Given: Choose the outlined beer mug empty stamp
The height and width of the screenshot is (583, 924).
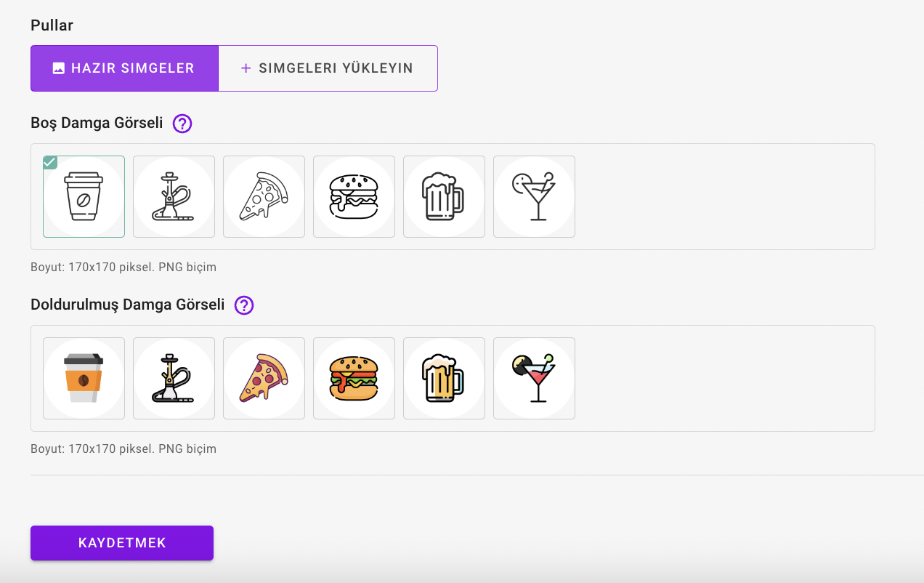Looking at the screenshot, I should click(444, 196).
